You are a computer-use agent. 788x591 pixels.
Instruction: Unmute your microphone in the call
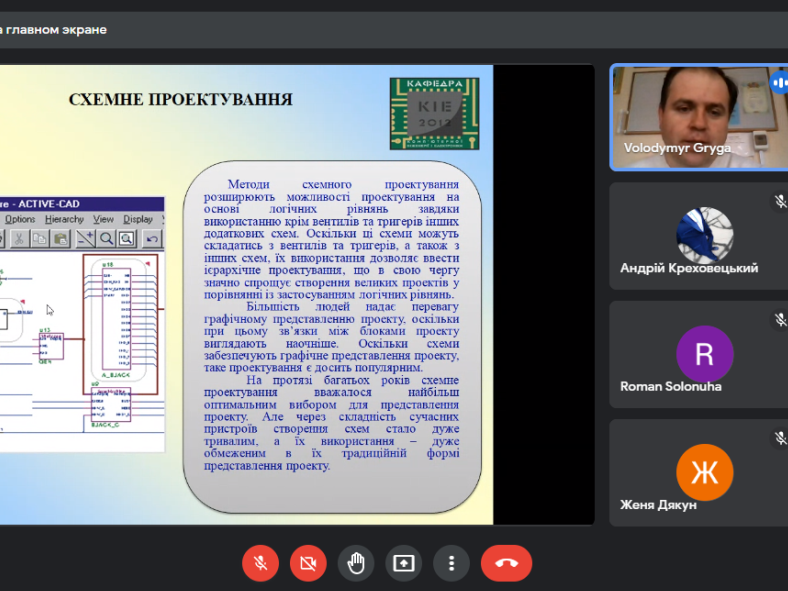click(x=260, y=563)
